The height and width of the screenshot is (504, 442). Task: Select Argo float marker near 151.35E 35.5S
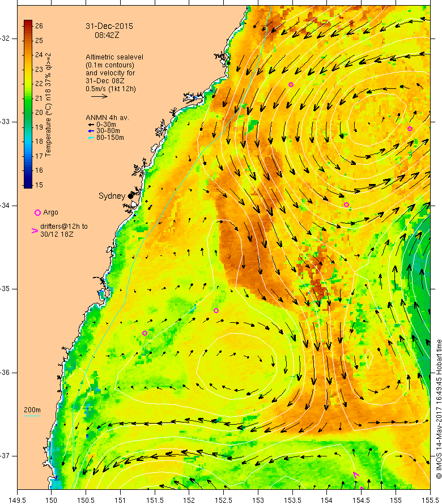coord(144,334)
